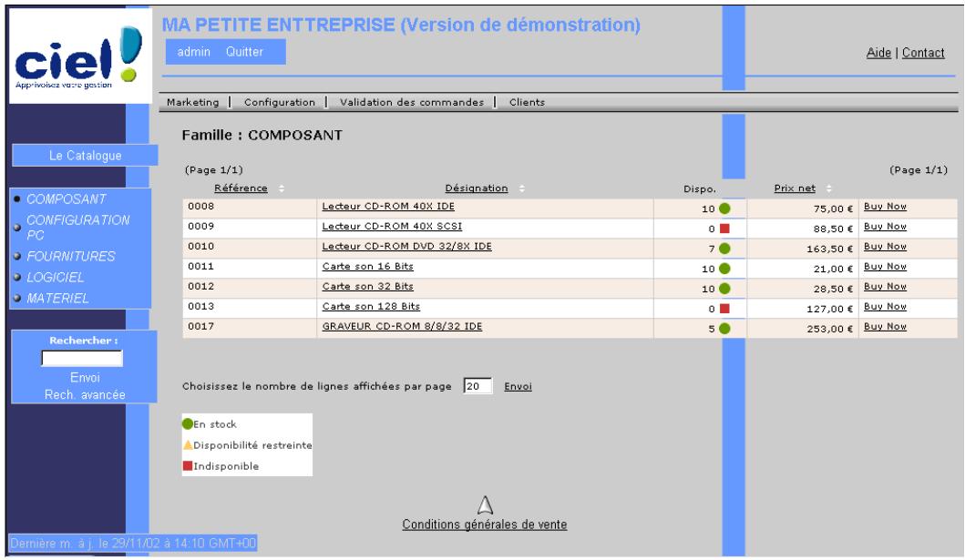
Task: Click reference cell 0008
Action: 250,209
